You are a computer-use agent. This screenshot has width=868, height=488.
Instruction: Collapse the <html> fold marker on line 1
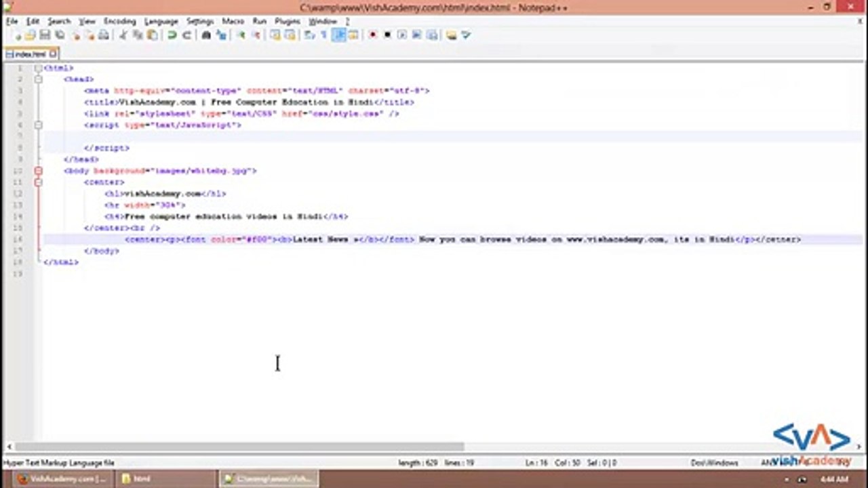pyautogui.click(x=38, y=68)
